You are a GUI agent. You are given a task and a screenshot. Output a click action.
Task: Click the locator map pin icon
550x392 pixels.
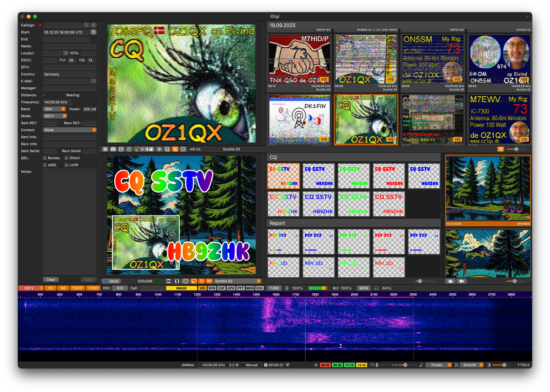click(x=66, y=53)
